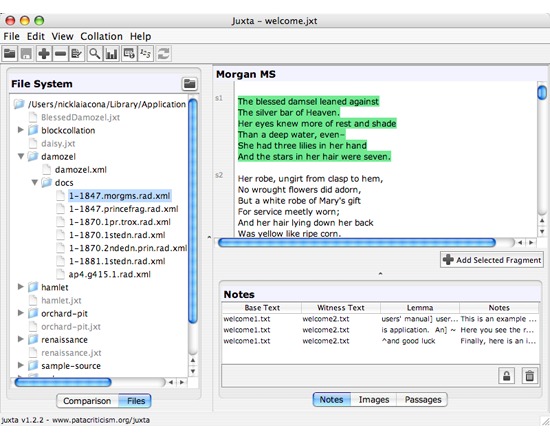Screen dimensions: 550x440
Task: Select file 1-1847.morgms.rad.xml
Action: (x=120, y=196)
